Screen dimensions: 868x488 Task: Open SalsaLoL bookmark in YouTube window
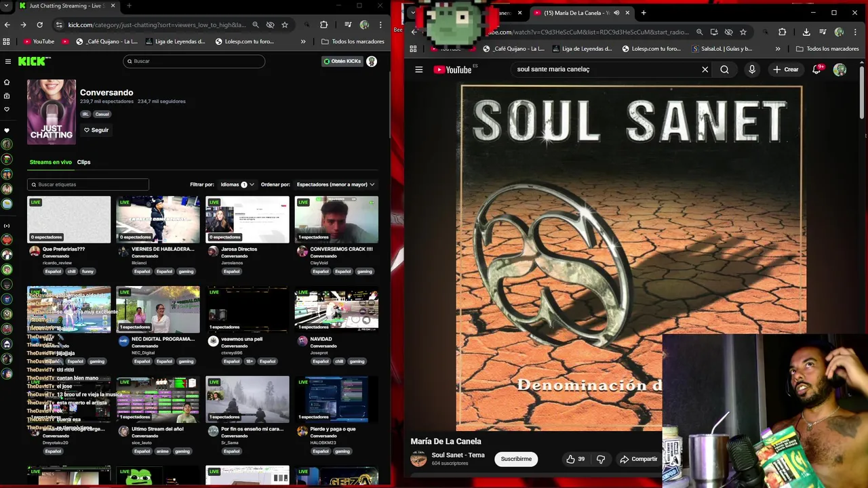[x=722, y=49]
